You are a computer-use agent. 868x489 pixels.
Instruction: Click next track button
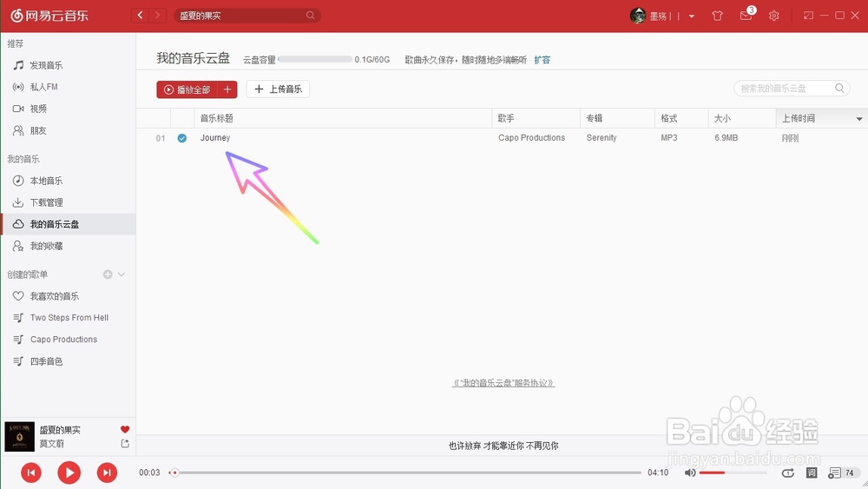(107, 472)
